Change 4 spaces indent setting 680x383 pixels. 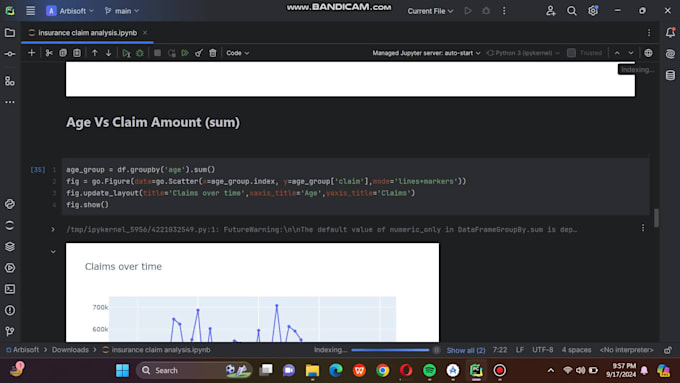tap(576, 350)
